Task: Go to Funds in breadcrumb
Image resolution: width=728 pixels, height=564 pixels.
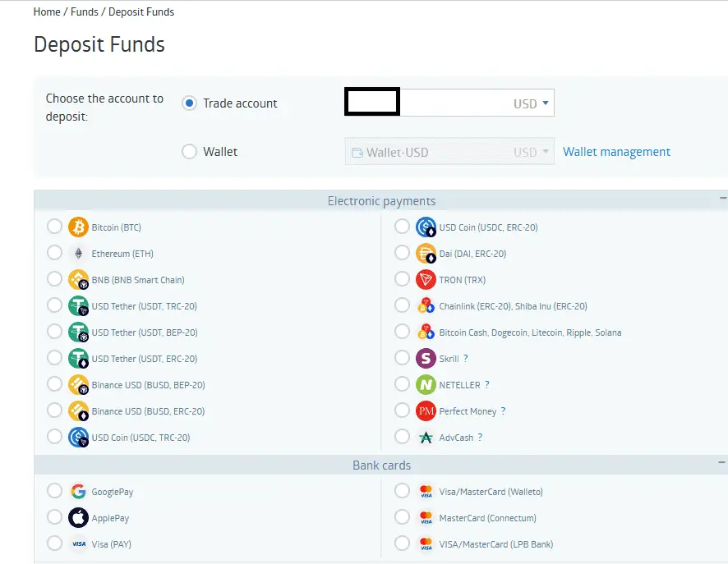Action: [x=85, y=12]
